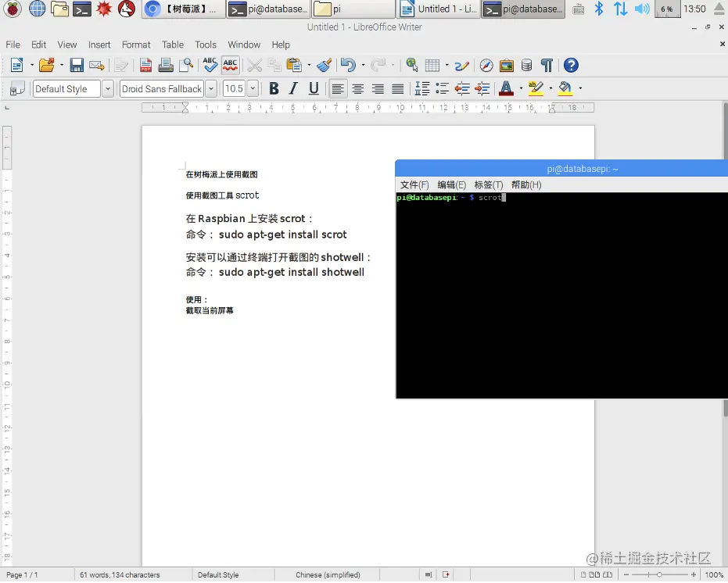Toggle Center Horizontally alignment

(357, 88)
